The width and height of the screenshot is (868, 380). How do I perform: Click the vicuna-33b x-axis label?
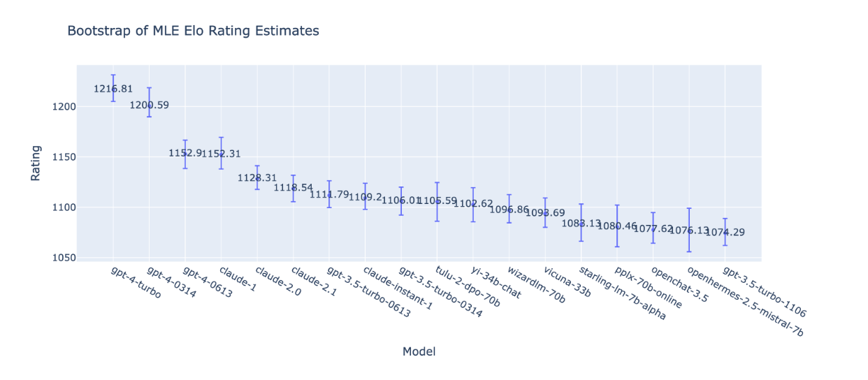point(567,282)
